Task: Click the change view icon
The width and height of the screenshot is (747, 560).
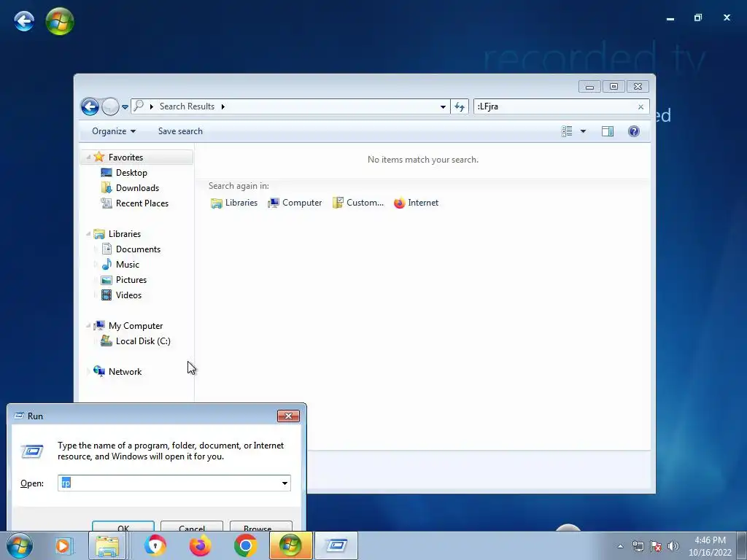Action: tap(566, 131)
